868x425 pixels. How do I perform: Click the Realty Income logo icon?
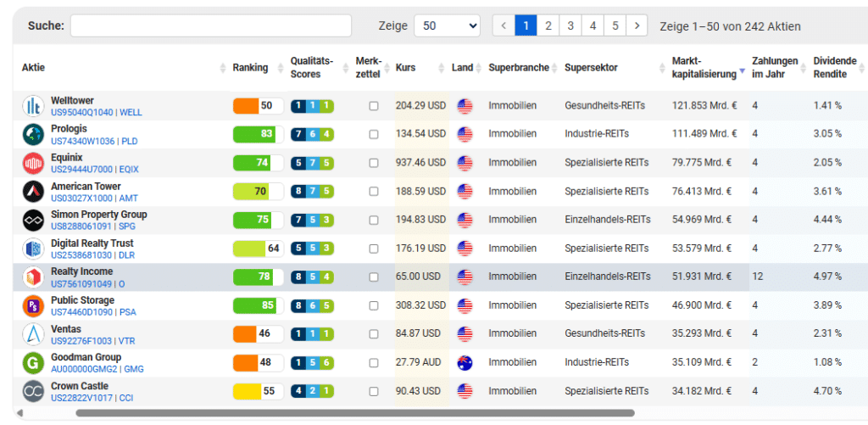point(33,277)
